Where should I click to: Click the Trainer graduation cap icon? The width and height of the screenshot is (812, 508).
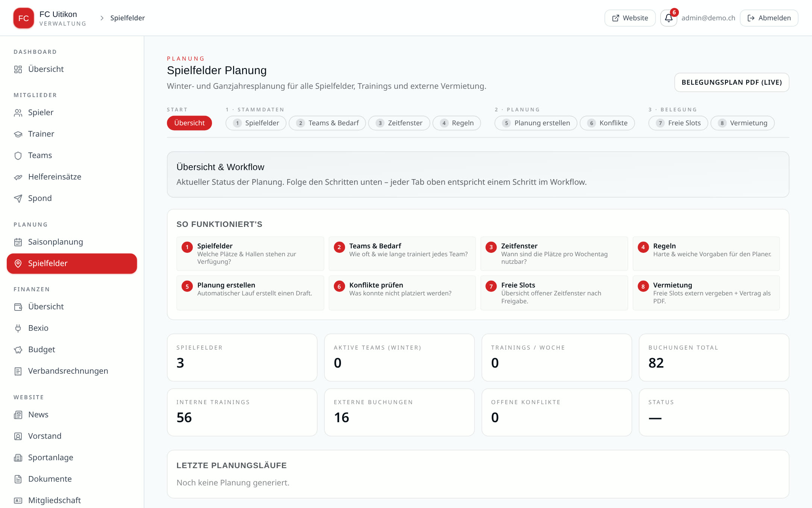click(x=18, y=134)
